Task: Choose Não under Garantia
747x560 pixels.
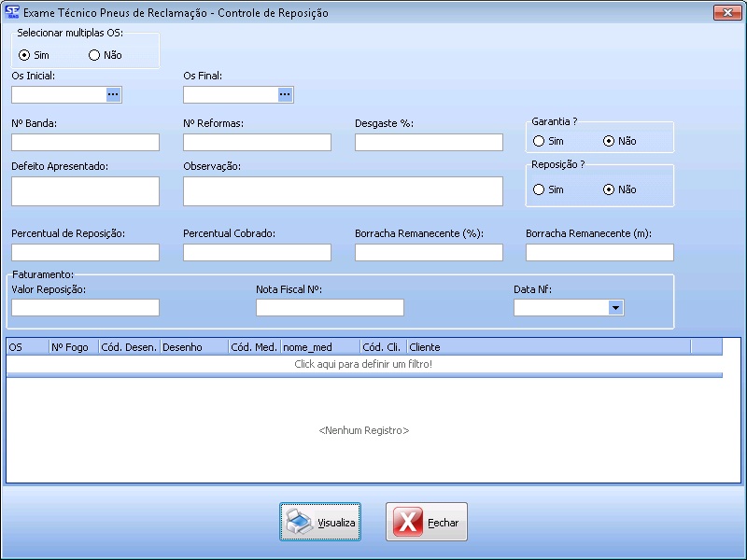Action: pos(610,141)
